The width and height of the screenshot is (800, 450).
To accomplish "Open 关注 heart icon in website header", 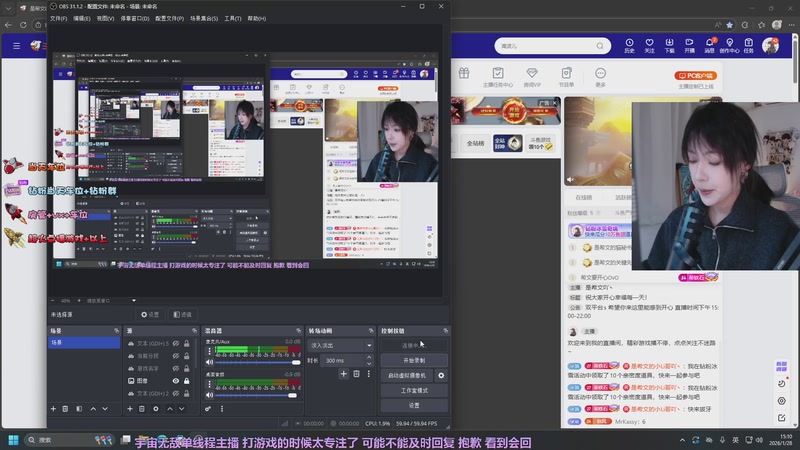I will (649, 45).
